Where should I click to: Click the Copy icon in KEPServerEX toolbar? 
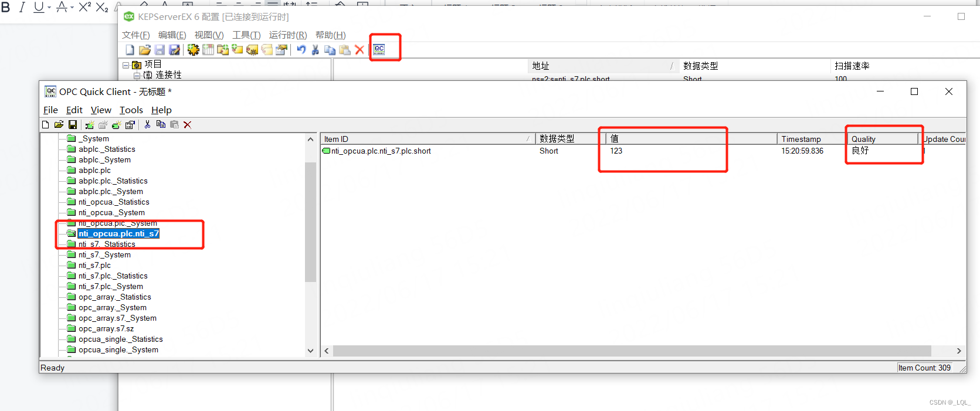click(x=330, y=50)
